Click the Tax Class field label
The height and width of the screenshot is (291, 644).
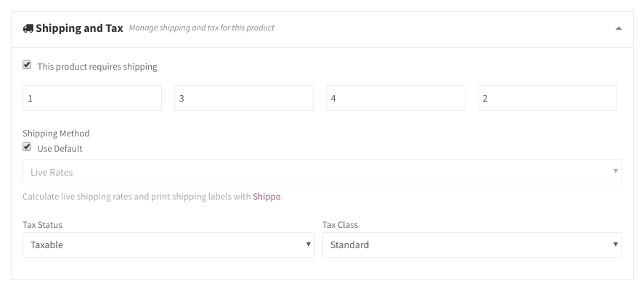click(340, 224)
